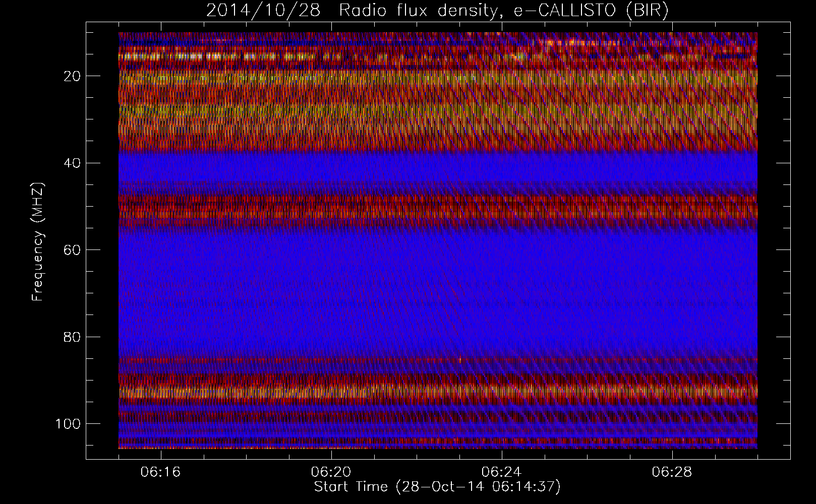Choose the 06:28 time axis label
The height and width of the screenshot is (504, 816).
tap(672, 472)
